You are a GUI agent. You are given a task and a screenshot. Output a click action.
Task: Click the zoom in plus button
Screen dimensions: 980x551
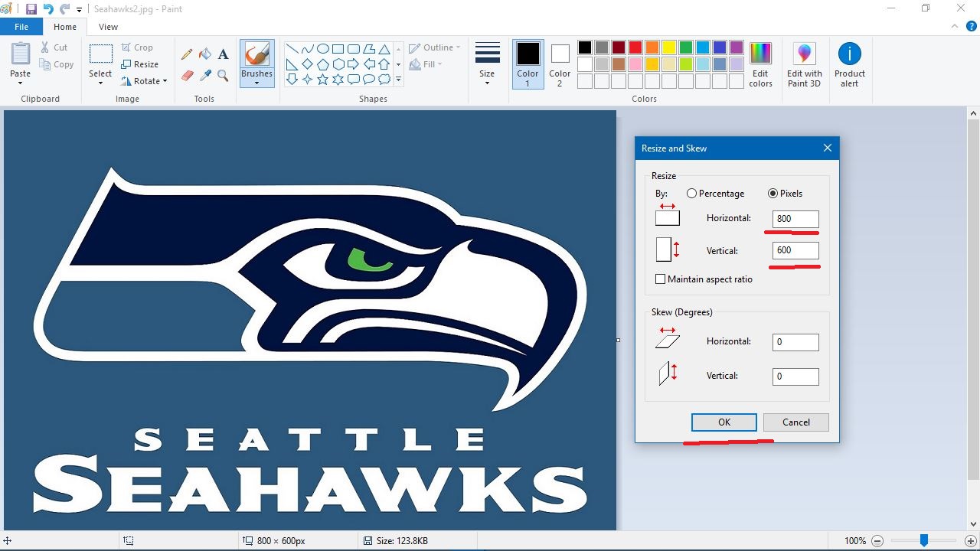[970, 540]
